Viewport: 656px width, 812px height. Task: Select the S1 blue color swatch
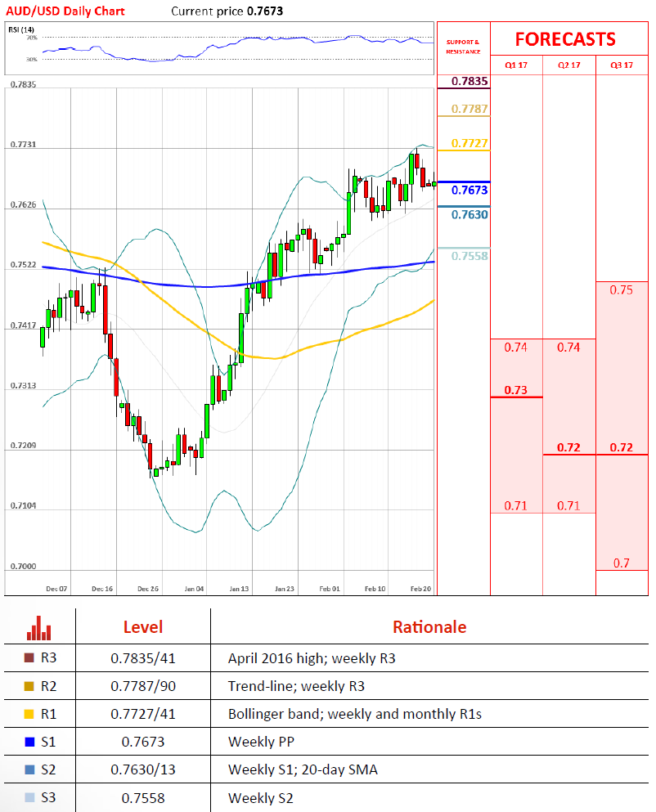pos(29,742)
